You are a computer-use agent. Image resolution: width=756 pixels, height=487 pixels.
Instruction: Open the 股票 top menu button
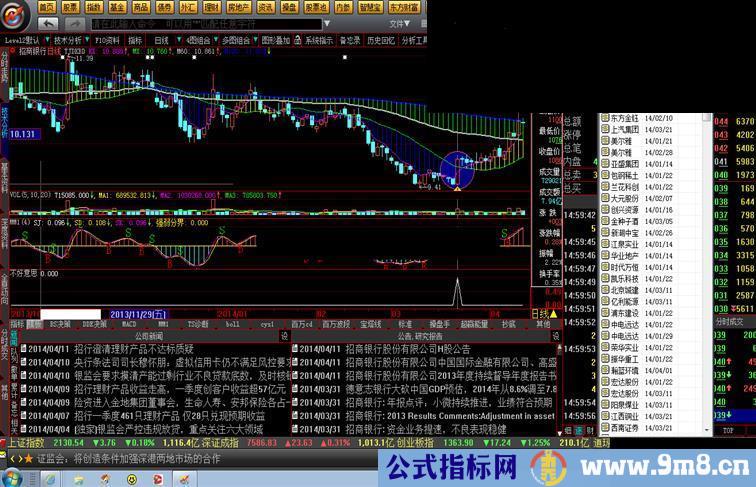70,6
